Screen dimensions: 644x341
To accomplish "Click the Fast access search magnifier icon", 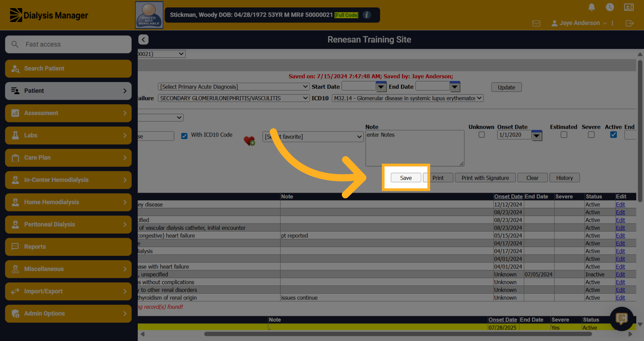I will point(15,44).
